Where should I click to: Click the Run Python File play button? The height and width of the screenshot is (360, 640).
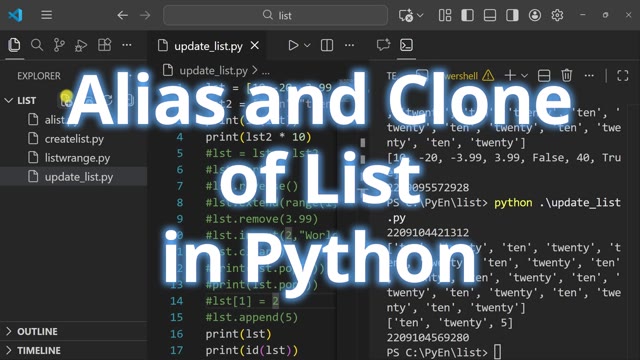[293, 45]
